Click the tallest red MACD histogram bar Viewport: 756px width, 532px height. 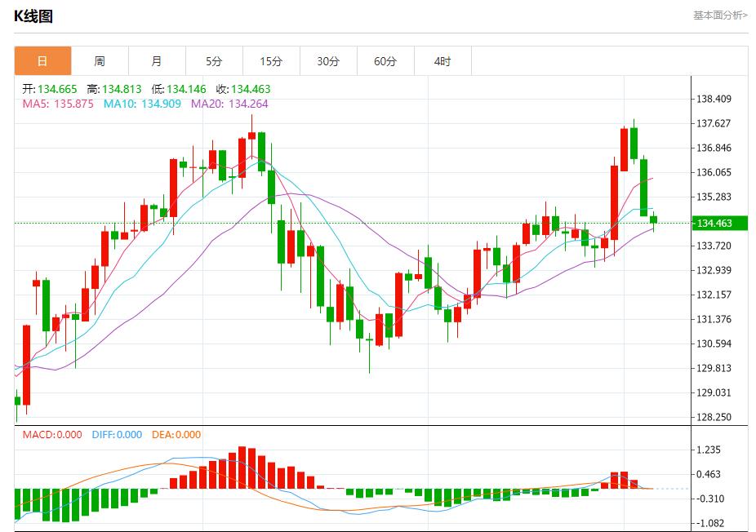tap(242, 468)
